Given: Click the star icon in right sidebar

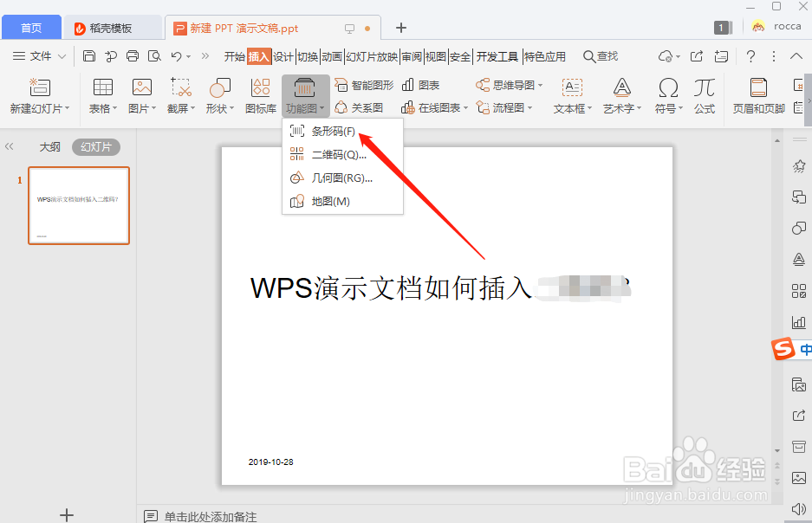Looking at the screenshot, I should (x=799, y=166).
